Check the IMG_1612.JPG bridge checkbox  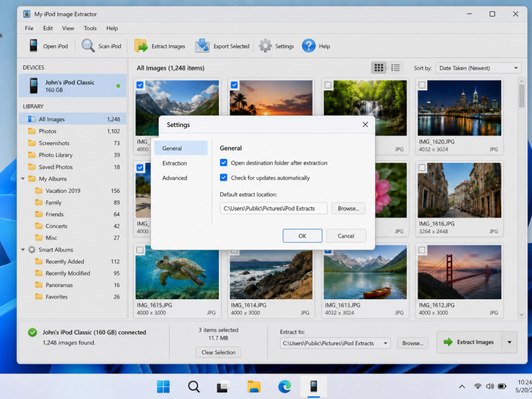point(422,250)
